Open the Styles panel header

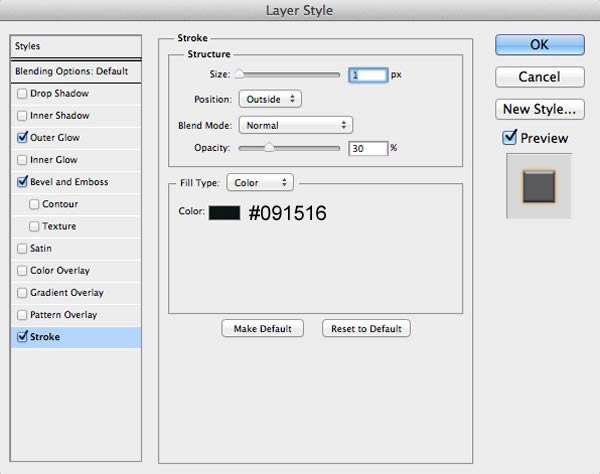click(76, 46)
